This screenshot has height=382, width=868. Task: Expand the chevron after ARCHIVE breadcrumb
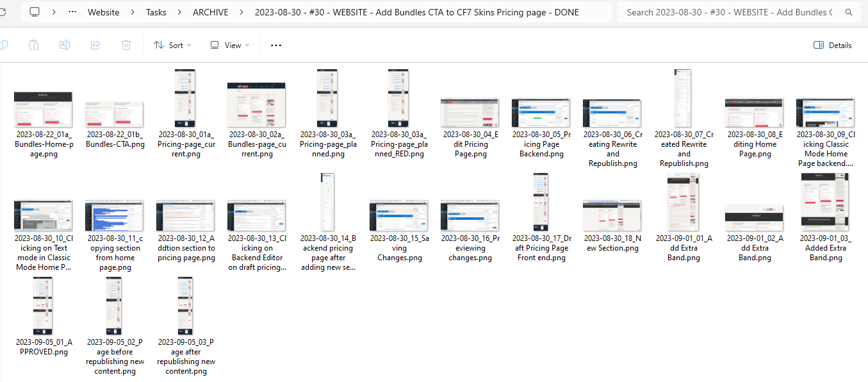[x=242, y=12]
